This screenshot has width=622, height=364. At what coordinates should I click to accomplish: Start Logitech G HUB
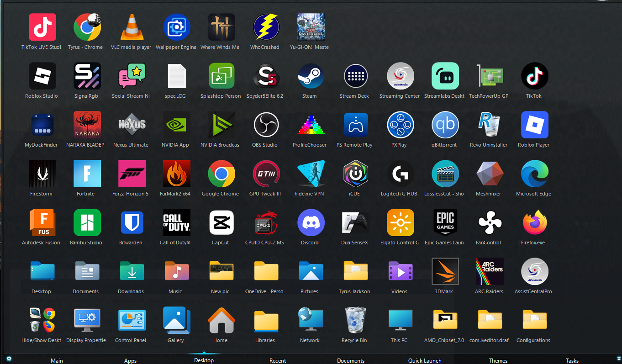[399, 174]
